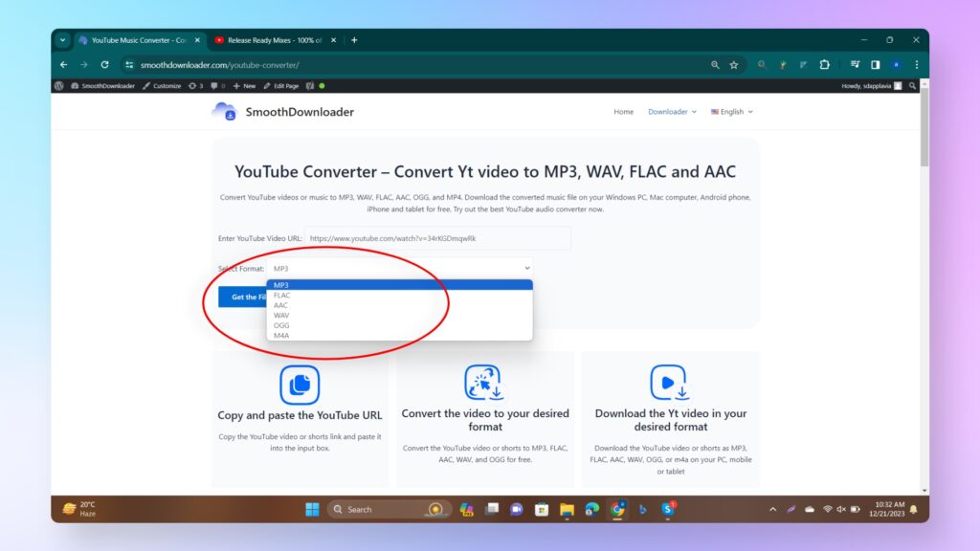Open the Chrome profile avatar
Image resolution: width=980 pixels, height=551 pixels.
point(896,65)
